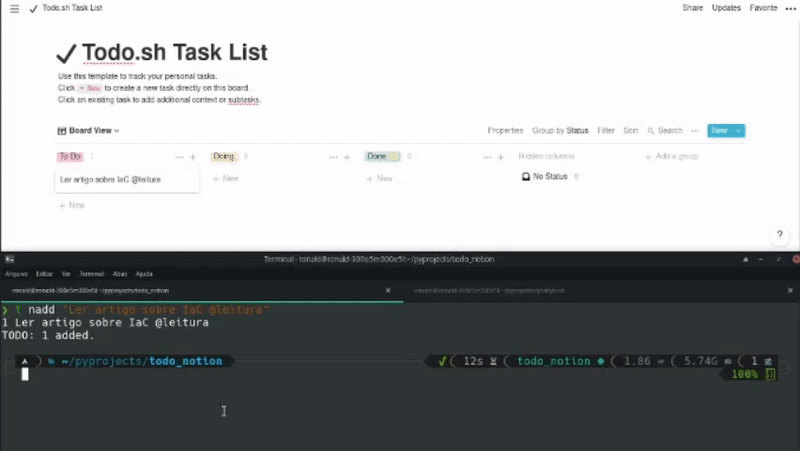Click + New under Done column
Image resolution: width=800 pixels, height=451 pixels.
379,179
